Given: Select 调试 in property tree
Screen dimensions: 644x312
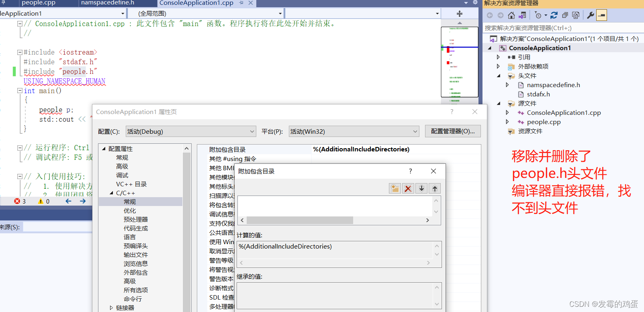Looking at the screenshot, I should (x=122, y=175).
